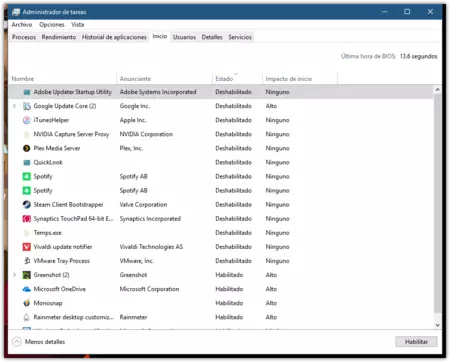Click the scrollbar down arrow

(x=438, y=325)
